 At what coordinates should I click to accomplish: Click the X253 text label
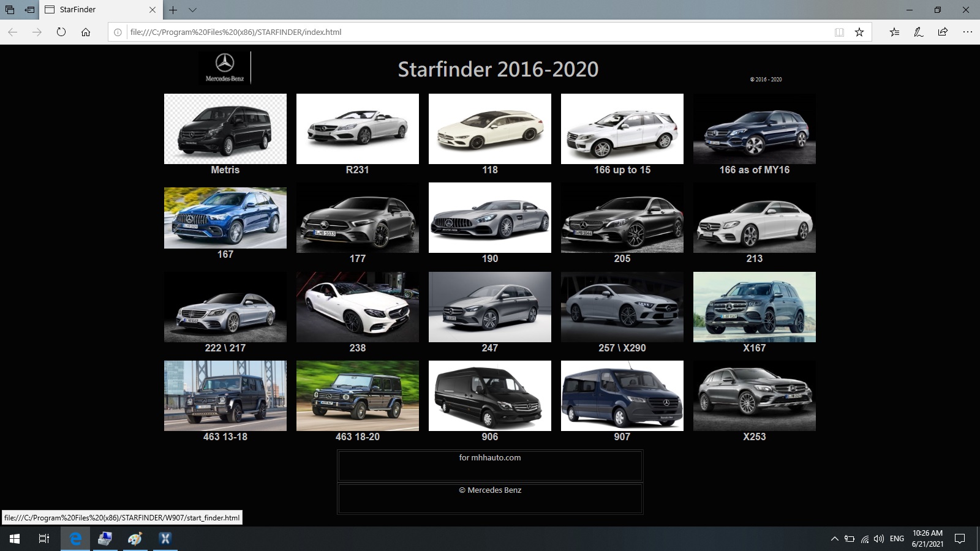[x=755, y=437]
